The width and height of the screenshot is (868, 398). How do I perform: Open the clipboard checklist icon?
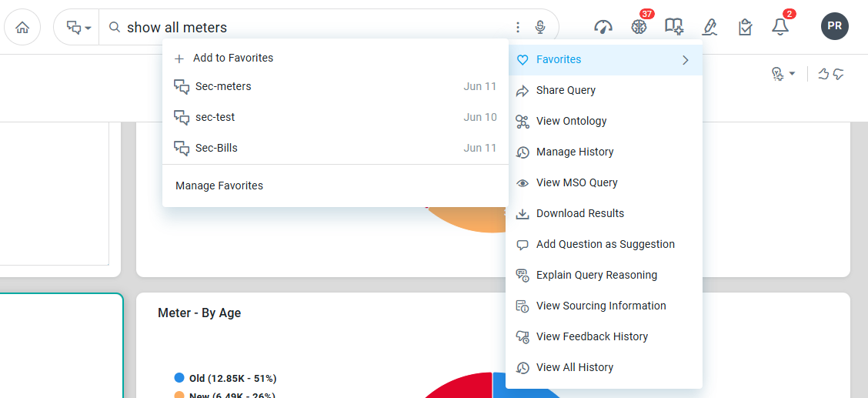(745, 27)
